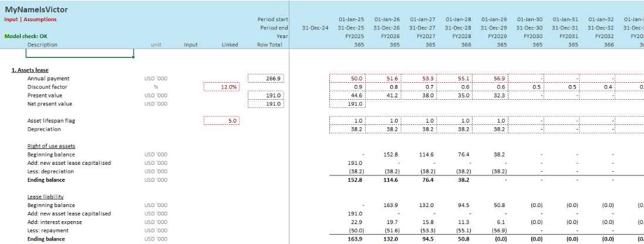The width and height of the screenshot is (644, 244).
Task: Click the Linked column header label
Action: 230,45
